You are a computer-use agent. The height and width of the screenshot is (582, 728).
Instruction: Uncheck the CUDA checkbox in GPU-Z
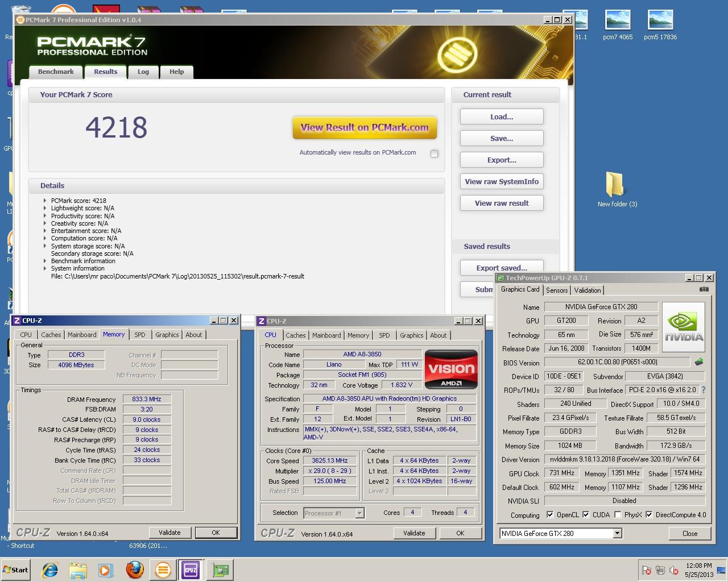[x=586, y=515]
